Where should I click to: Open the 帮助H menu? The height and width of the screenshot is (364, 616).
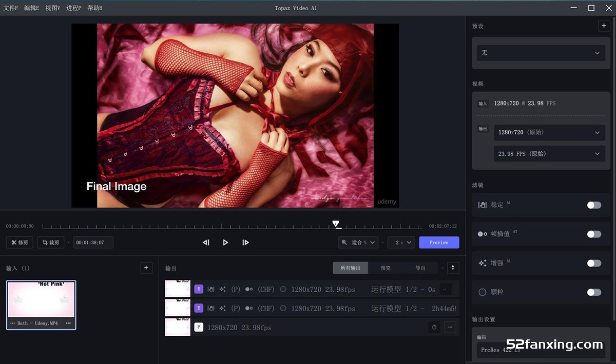(95, 8)
